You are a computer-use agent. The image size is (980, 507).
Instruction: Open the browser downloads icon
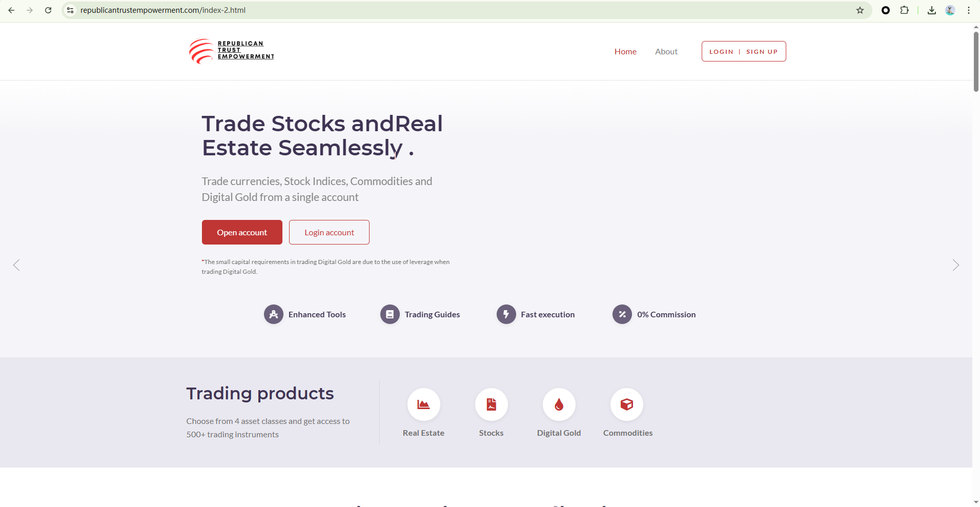click(x=932, y=10)
